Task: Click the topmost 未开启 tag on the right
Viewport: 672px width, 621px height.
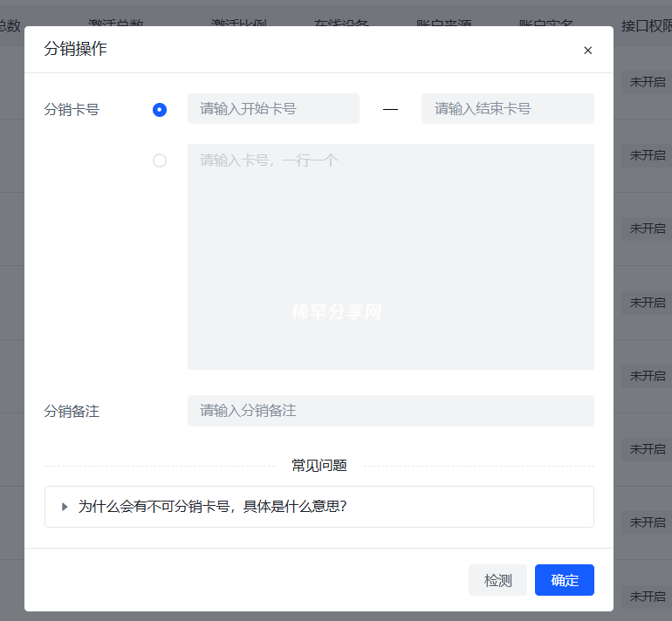Action: coord(647,82)
